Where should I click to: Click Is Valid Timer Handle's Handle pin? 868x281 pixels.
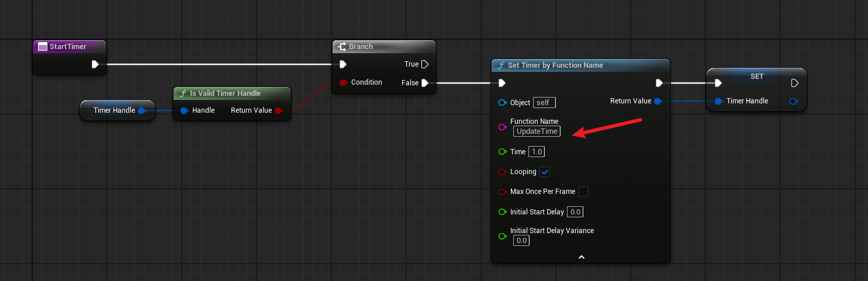(184, 110)
